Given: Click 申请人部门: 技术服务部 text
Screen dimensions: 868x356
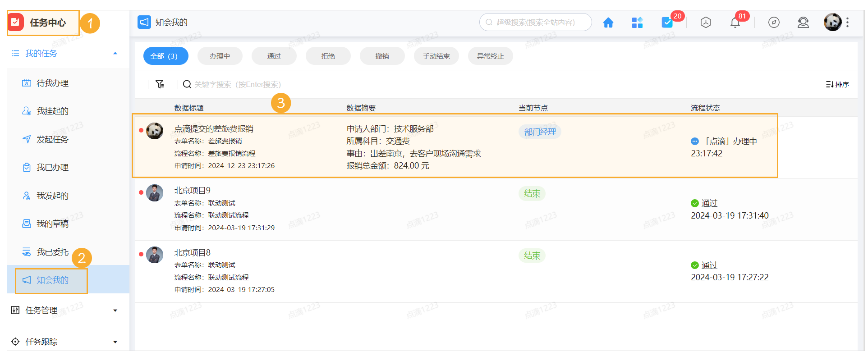Looking at the screenshot, I should coord(390,129).
